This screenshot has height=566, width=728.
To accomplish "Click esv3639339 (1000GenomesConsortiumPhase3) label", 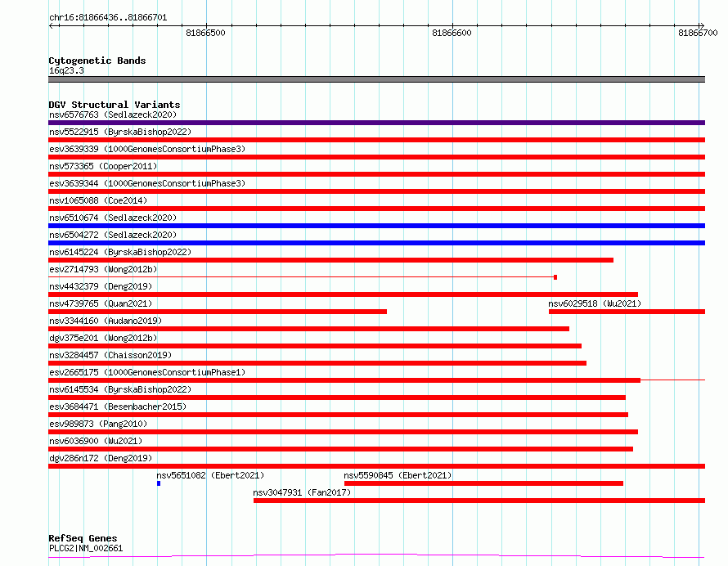I will click(x=147, y=149).
